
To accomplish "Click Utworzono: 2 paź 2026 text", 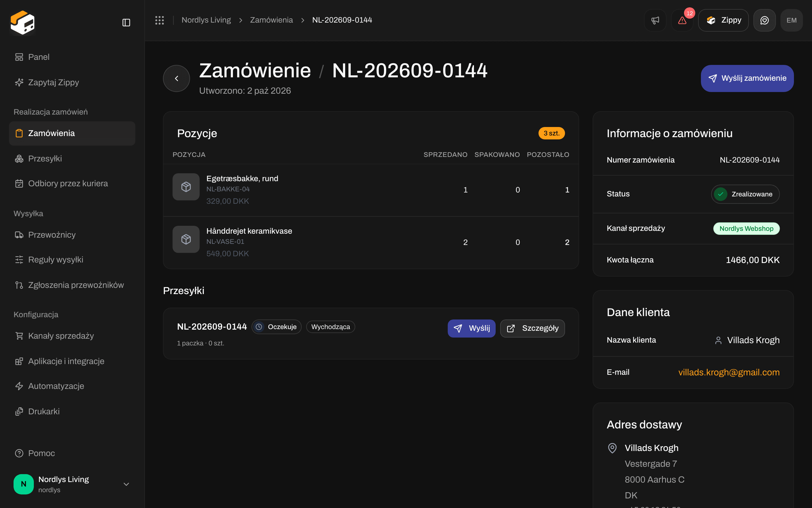I will click(x=245, y=91).
